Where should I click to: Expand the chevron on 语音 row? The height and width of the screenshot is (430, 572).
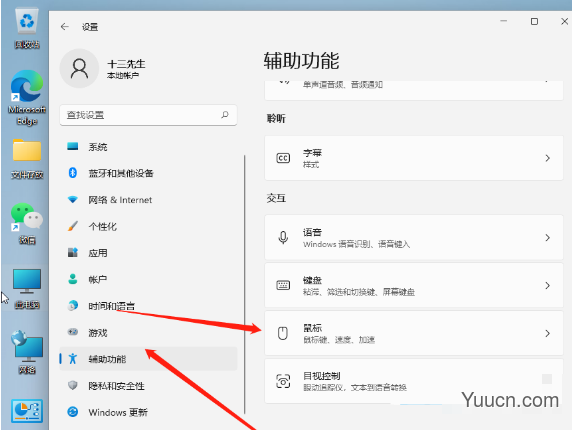(547, 238)
